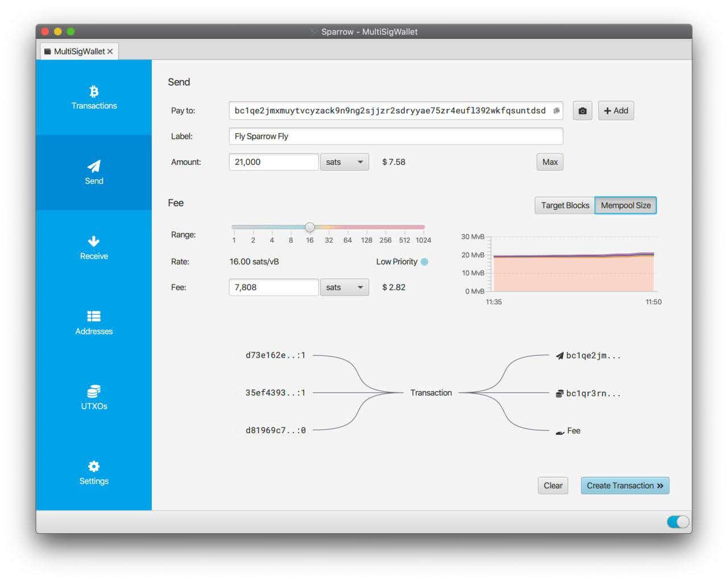Toggle the server connection switch
This screenshot has height=581, width=728.
pos(677,522)
